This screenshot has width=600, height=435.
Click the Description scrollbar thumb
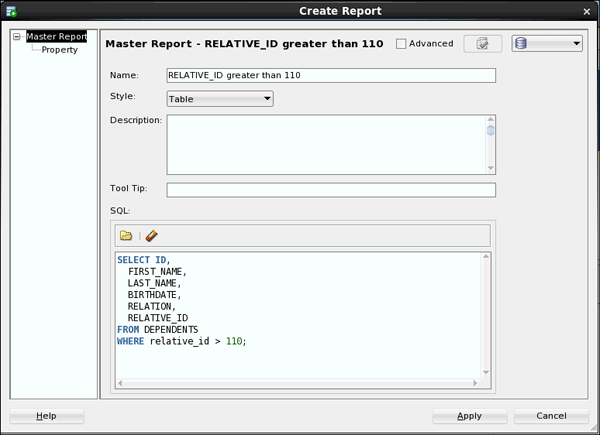click(x=491, y=130)
